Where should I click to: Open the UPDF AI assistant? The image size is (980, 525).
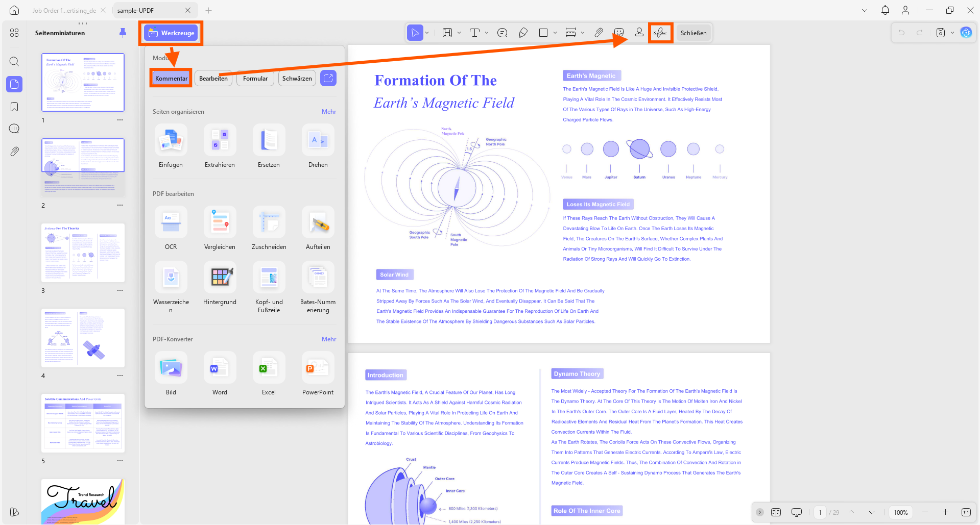coord(966,33)
